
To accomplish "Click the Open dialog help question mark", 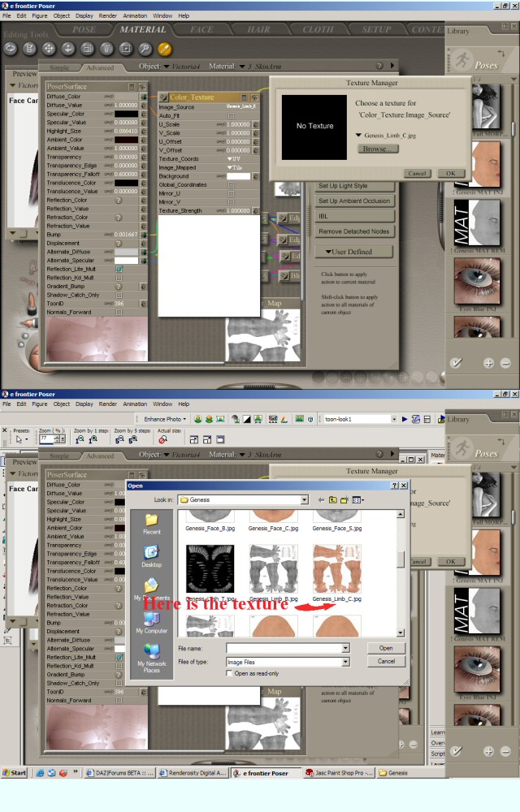I will tap(395, 486).
